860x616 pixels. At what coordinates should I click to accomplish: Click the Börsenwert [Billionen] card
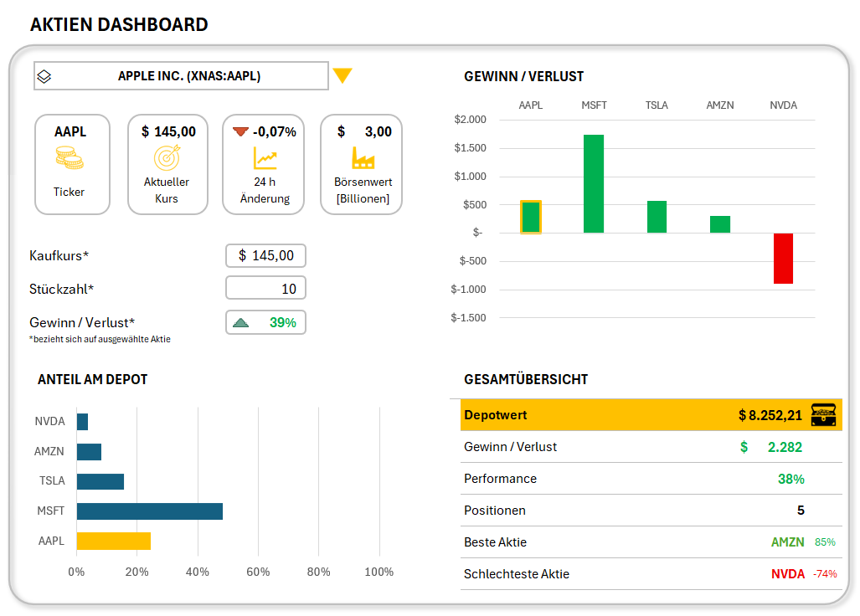point(362,164)
